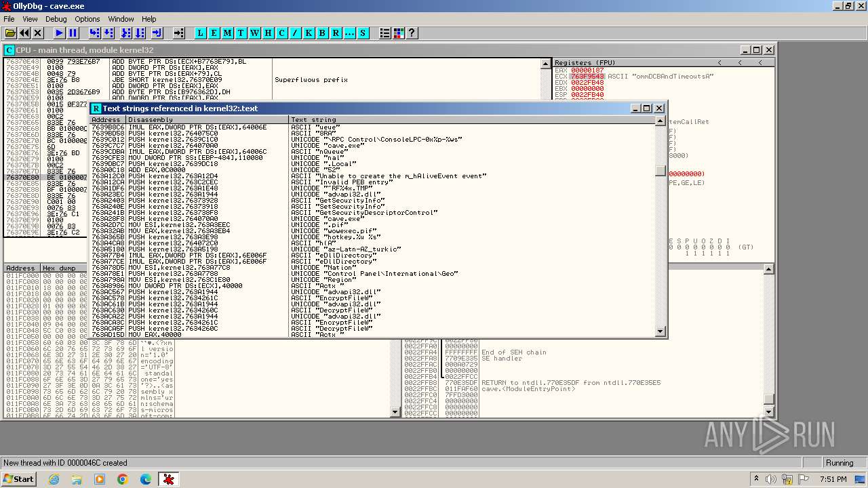Close the debugged program with the X toolbar icon
Screen dimensions: 868x488
pyautogui.click(x=38, y=33)
